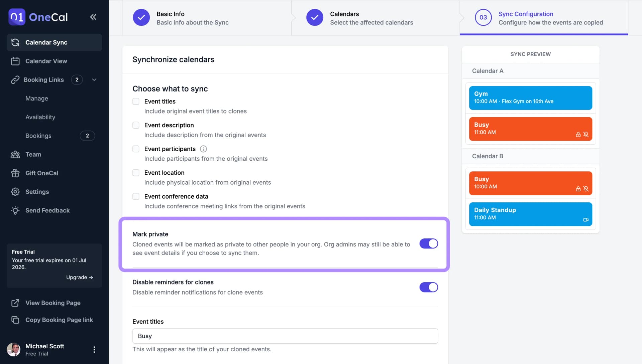Image resolution: width=642 pixels, height=364 pixels.
Task: Disable the Disable reminders for clones toggle
Action: pyautogui.click(x=429, y=288)
